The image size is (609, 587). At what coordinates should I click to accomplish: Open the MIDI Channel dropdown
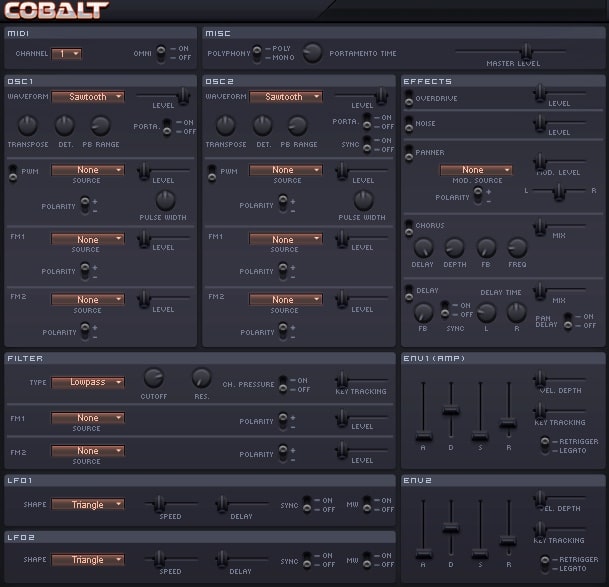tap(68, 53)
